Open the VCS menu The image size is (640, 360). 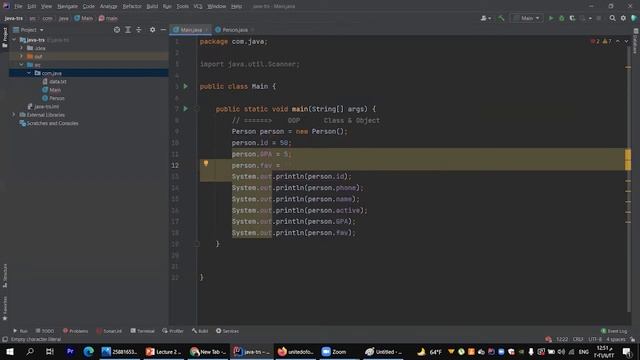(x=198, y=6)
